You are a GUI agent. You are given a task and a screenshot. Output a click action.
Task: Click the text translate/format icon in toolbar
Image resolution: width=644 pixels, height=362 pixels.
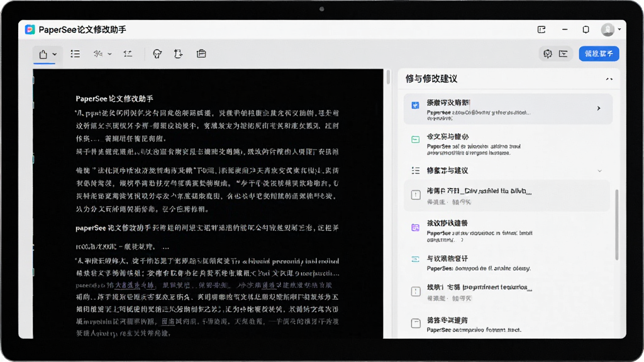97,54
